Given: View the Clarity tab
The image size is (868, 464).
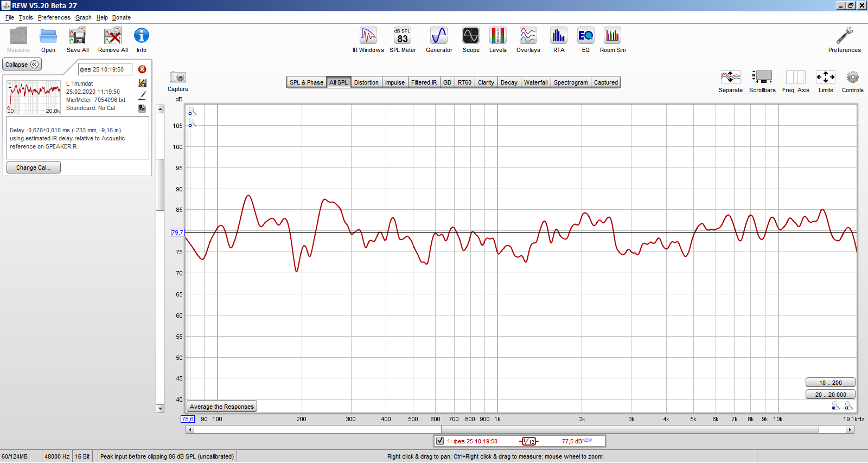Looking at the screenshot, I should (486, 82).
